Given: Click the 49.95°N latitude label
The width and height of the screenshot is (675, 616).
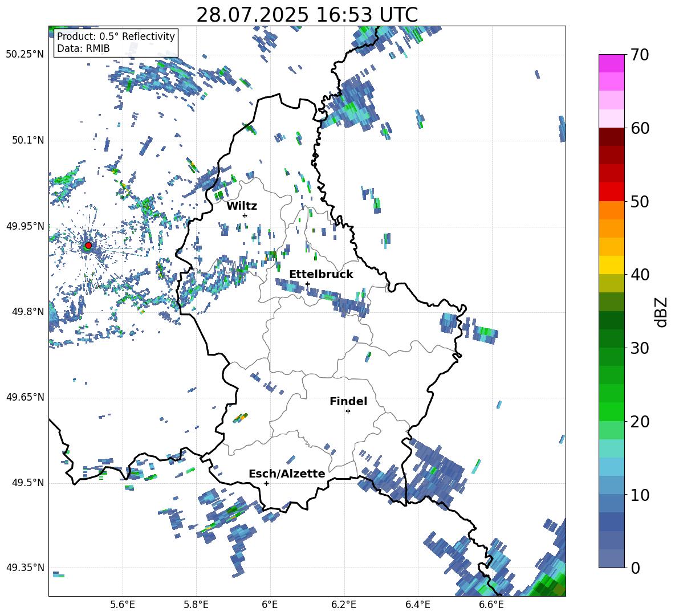Looking at the screenshot, I should 25,226.
